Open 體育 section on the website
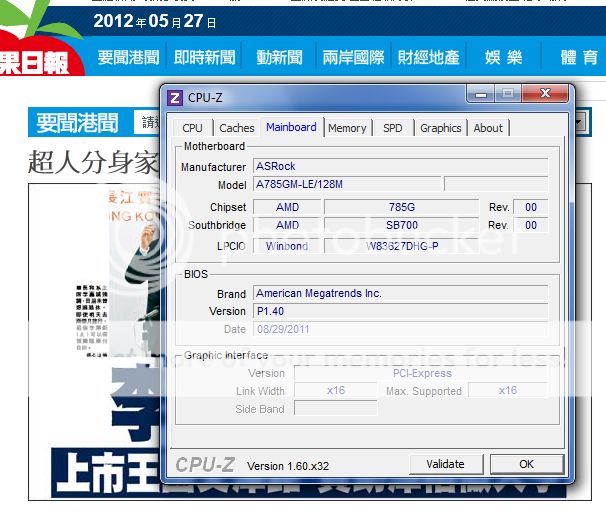 coord(579,57)
